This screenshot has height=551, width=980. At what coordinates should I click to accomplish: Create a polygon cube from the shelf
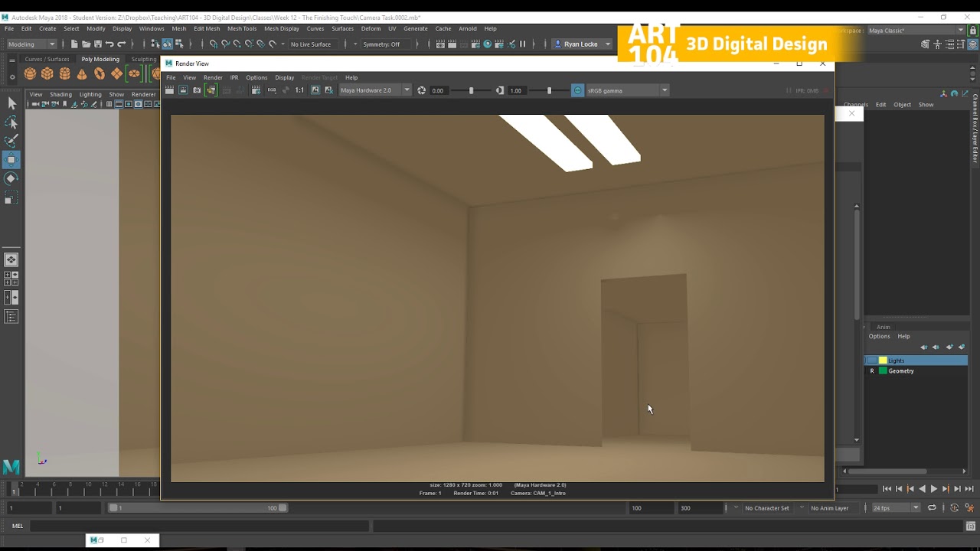tap(47, 73)
